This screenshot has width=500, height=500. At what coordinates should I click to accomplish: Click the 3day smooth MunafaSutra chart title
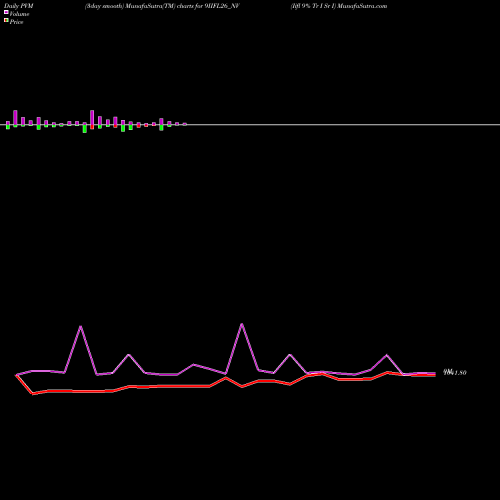click(162, 6)
